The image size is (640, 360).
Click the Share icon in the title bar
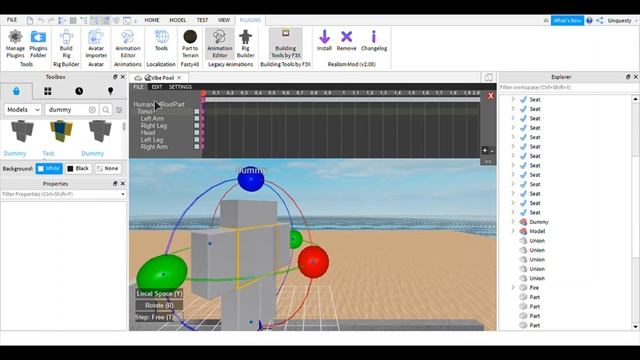click(600, 20)
